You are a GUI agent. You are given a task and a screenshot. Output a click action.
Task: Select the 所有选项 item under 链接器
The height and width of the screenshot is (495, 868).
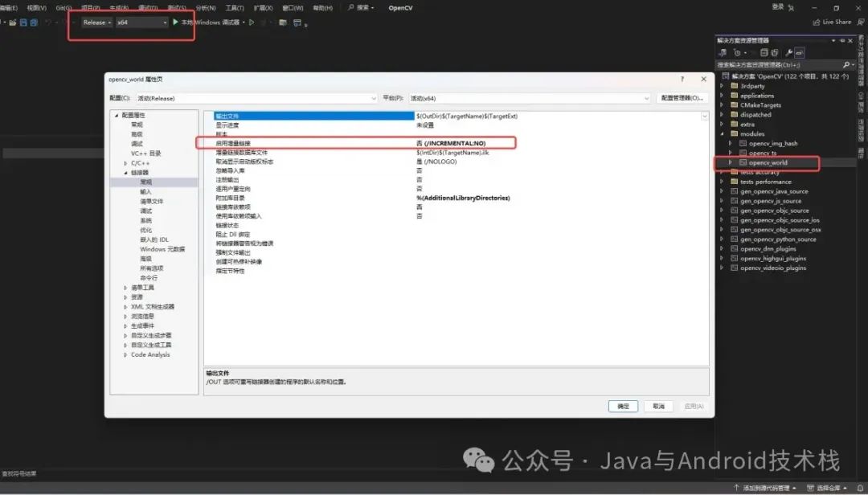point(152,268)
